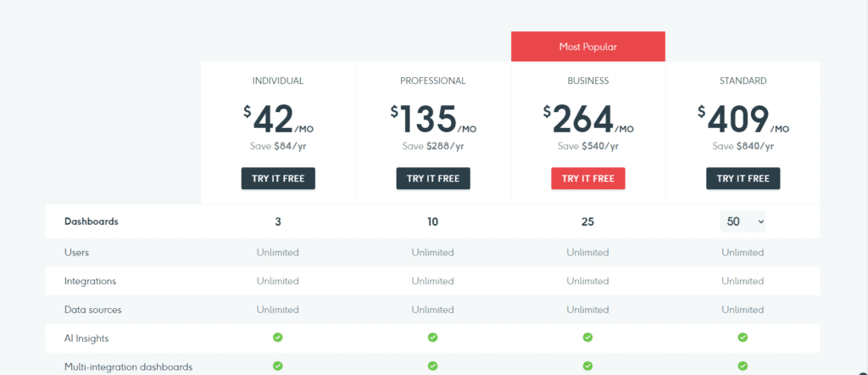Click Multi-integration dashboards checkmark for Standard plan

[743, 367]
